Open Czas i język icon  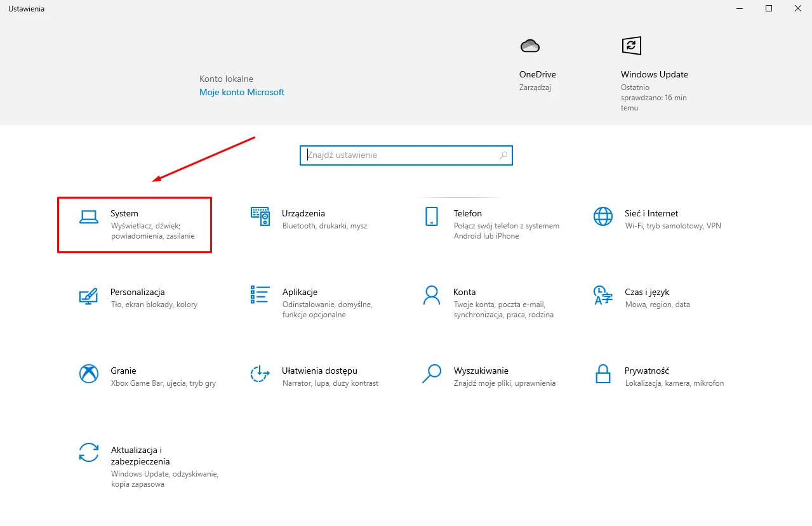(602, 295)
